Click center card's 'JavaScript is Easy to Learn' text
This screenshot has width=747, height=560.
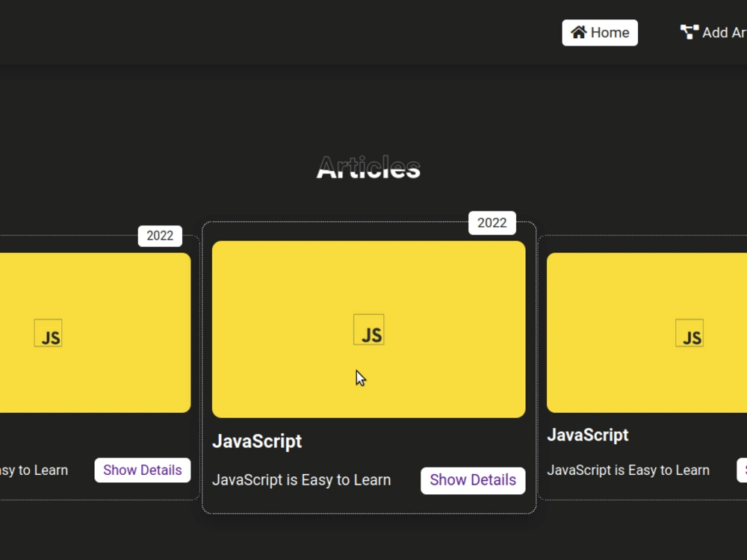point(302,480)
